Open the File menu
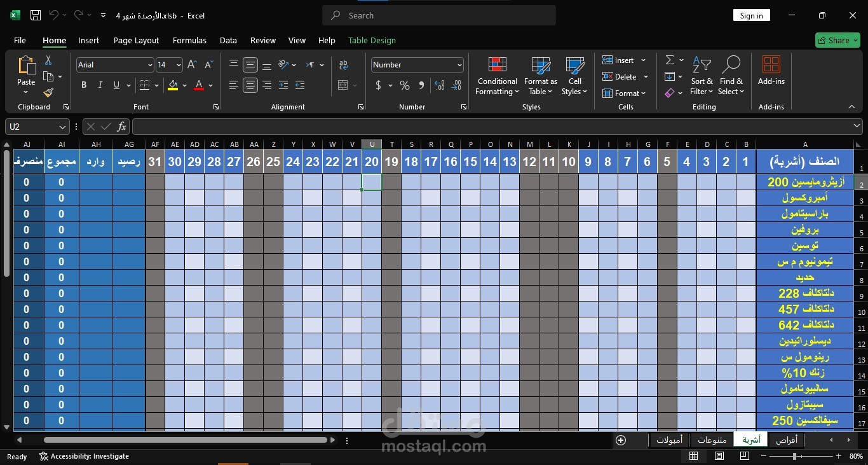This screenshot has height=465, width=868. [x=20, y=40]
